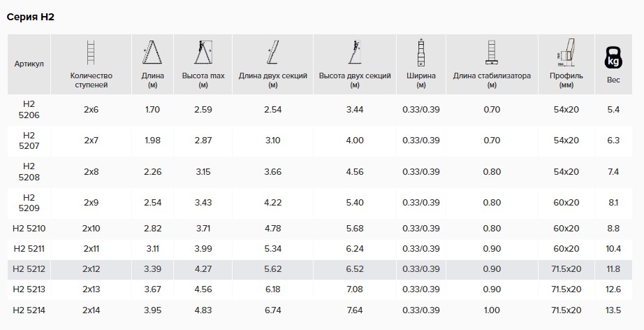Screen dimensions: 644x330
Task: Click the profile cross-section icon above Профиль
Action: [566, 52]
